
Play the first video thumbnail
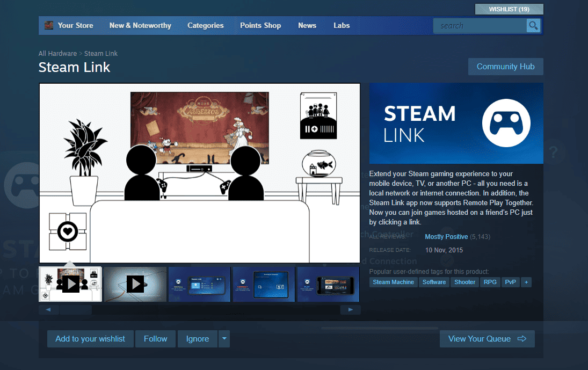click(70, 284)
